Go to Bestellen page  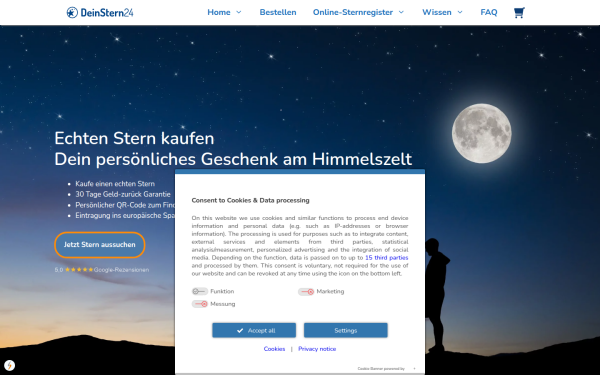pyautogui.click(x=278, y=12)
